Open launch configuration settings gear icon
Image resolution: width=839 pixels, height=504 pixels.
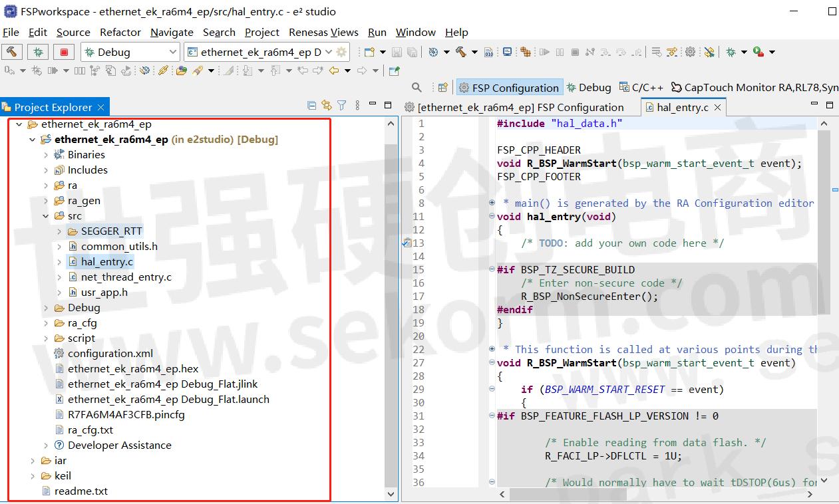[341, 52]
